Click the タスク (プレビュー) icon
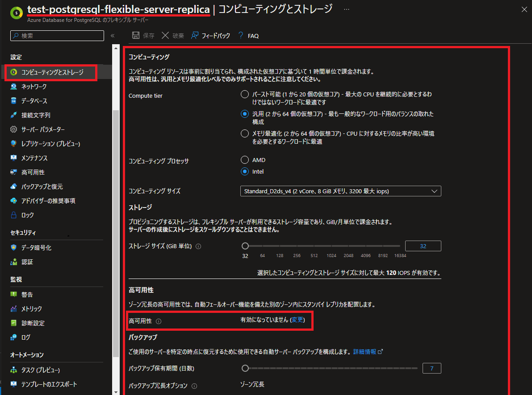This screenshot has height=395, width=532. (13, 370)
